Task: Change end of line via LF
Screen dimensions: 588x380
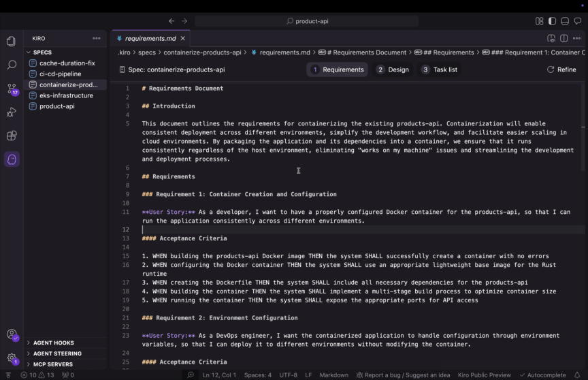Action: (x=308, y=375)
